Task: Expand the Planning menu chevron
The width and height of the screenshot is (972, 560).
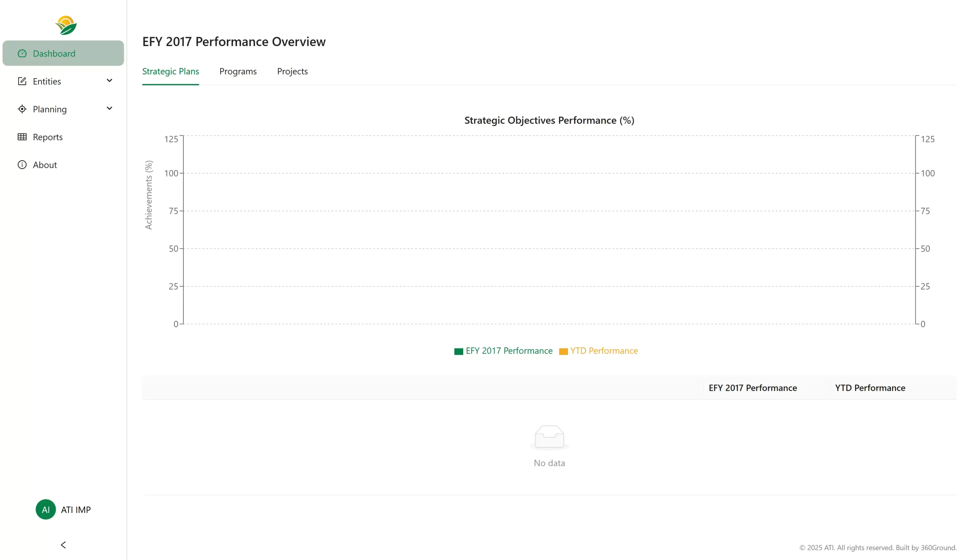Action: [109, 109]
